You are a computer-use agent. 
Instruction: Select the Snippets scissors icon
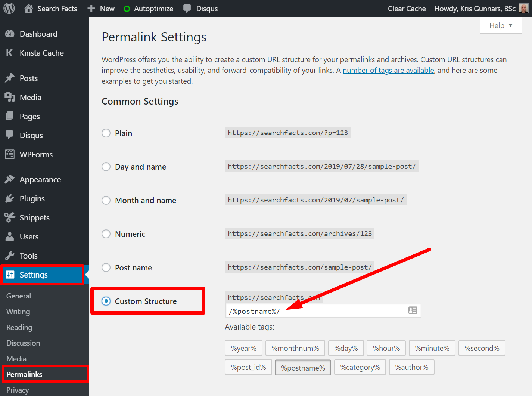[x=10, y=217]
